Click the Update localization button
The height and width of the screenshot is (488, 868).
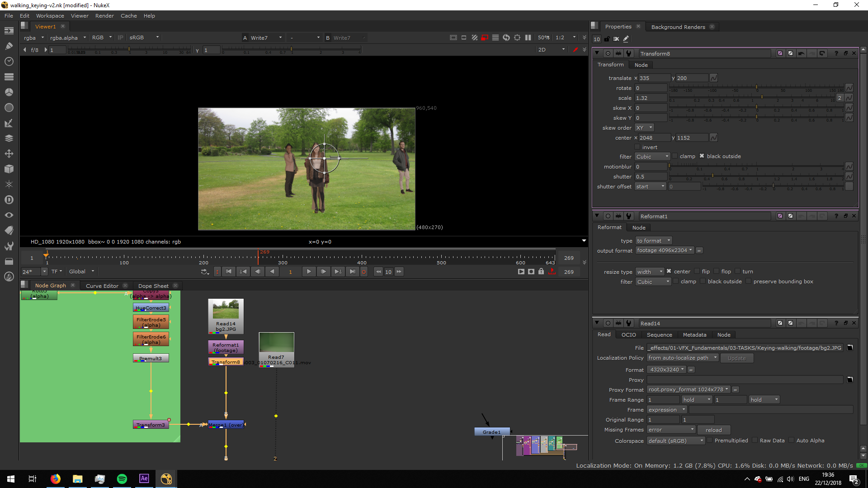[x=736, y=358]
